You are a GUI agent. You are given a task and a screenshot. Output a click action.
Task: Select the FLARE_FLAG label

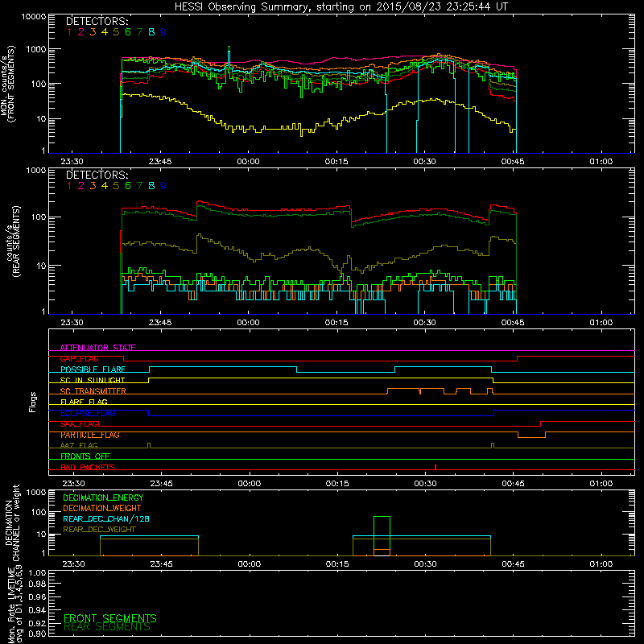click(84, 402)
